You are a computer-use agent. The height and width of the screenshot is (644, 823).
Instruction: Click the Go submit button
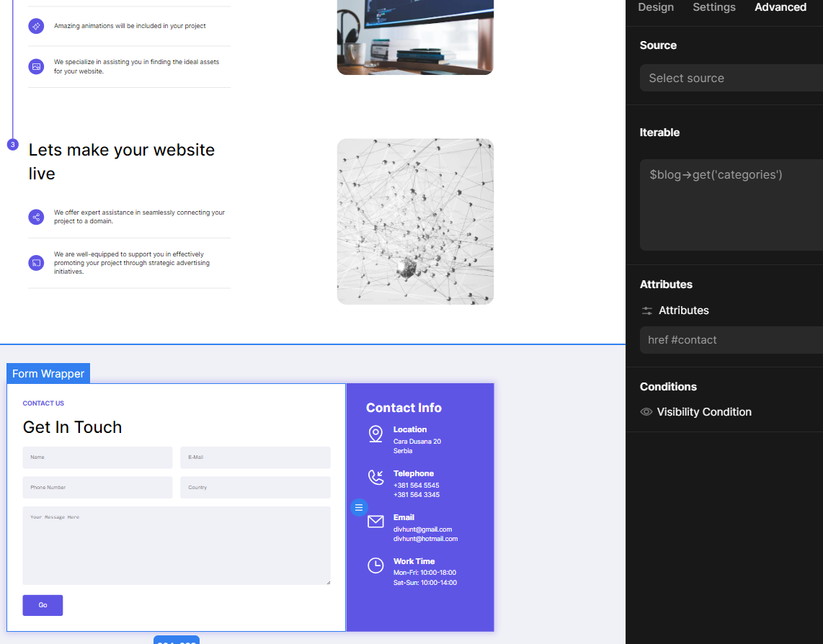(x=43, y=605)
